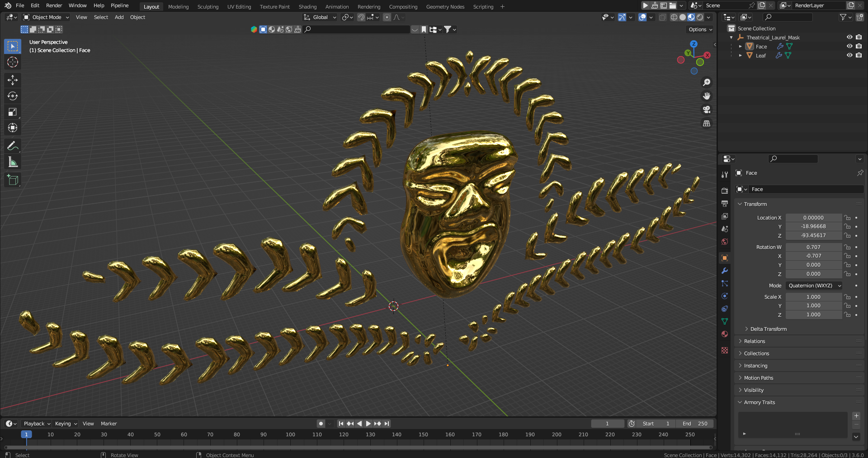
Task: Open Global transform orientation dropdown
Action: point(320,17)
